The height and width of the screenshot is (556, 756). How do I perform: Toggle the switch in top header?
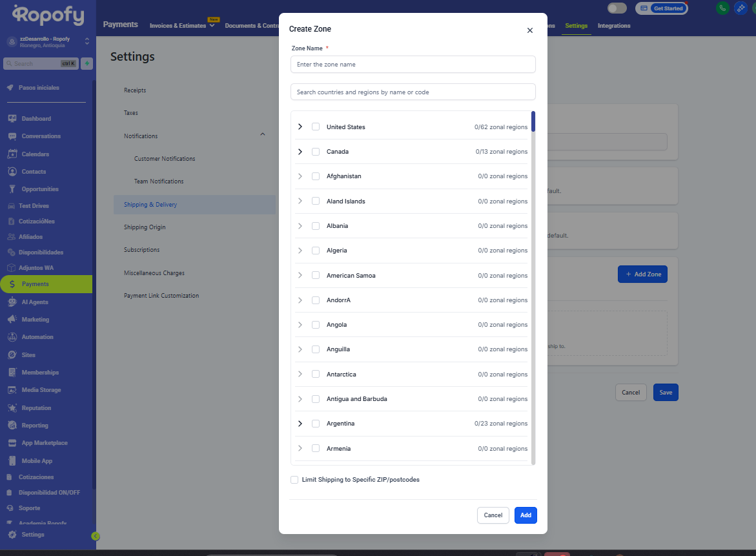click(x=617, y=8)
